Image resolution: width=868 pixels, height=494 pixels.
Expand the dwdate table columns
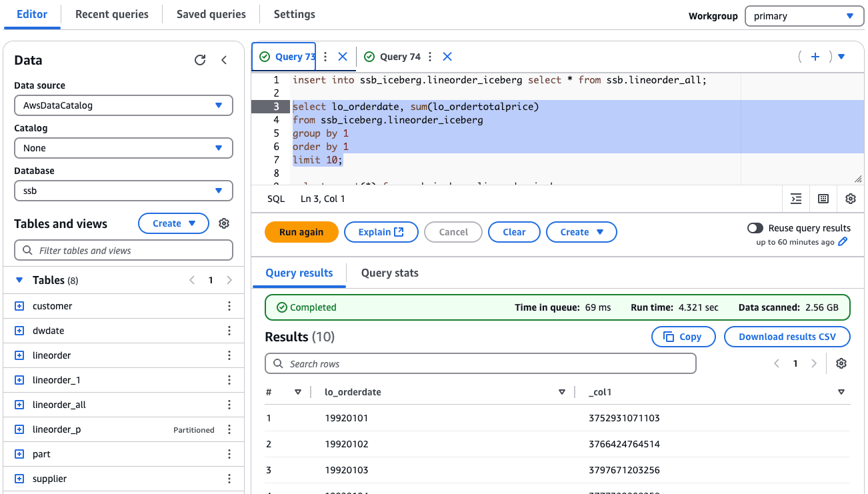click(x=19, y=331)
